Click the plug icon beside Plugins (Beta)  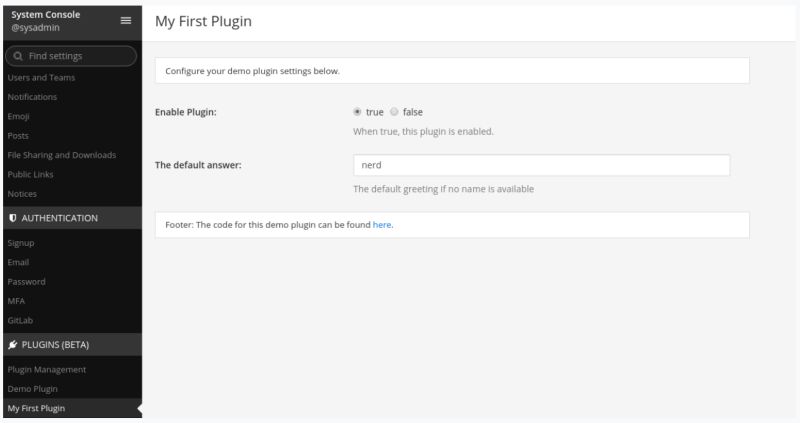(x=12, y=344)
